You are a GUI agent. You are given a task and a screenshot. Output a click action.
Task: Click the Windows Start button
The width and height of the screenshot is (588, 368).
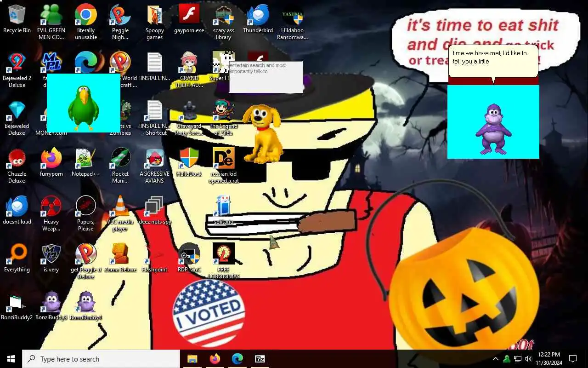[x=11, y=359]
